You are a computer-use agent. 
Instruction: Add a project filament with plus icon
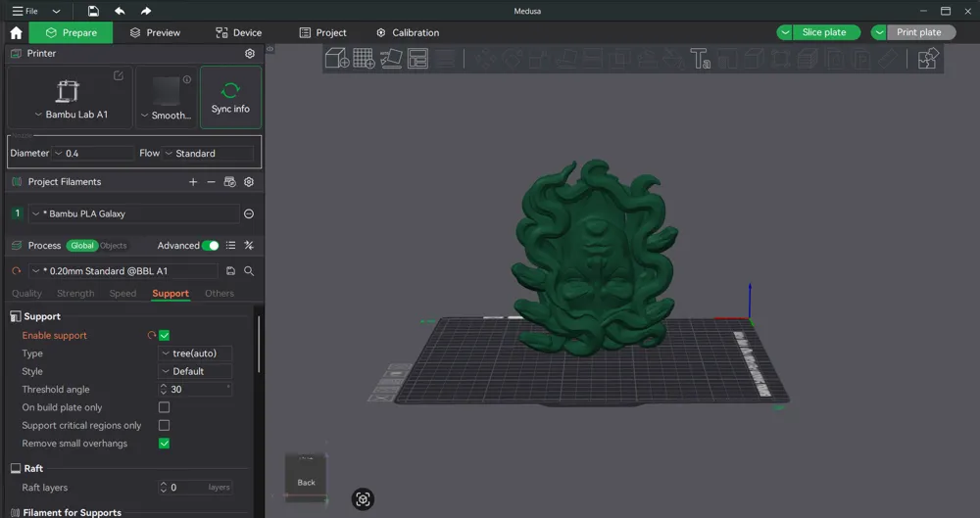[x=193, y=182]
